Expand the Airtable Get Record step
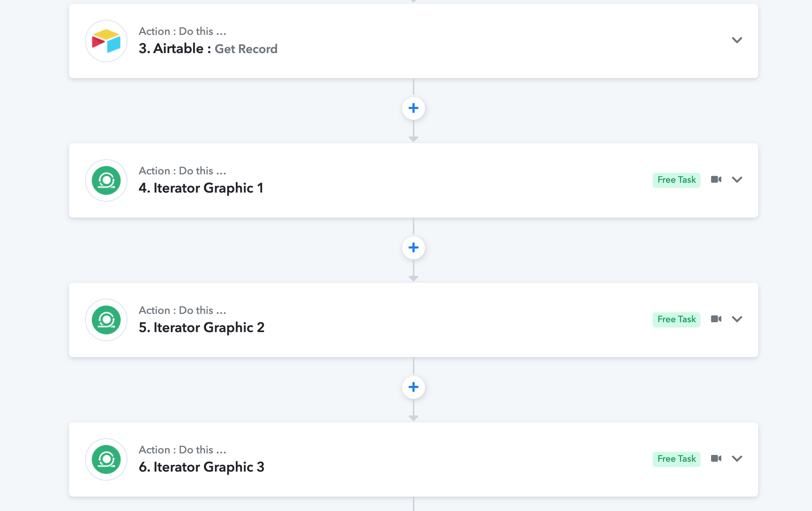Viewport: 812px width, 511px height. pos(737,40)
